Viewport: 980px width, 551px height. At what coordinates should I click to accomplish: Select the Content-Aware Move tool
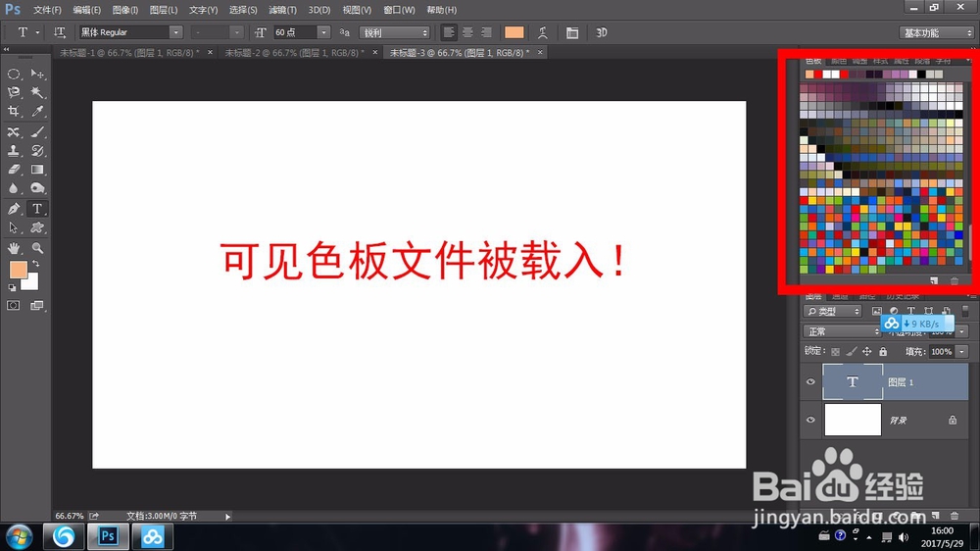coord(13,132)
